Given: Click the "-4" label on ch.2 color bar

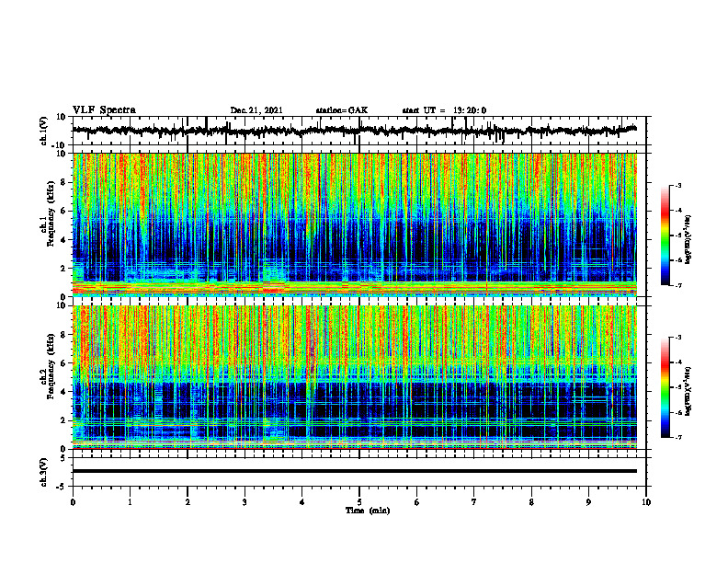Looking at the screenshot, I should pyautogui.click(x=678, y=362).
